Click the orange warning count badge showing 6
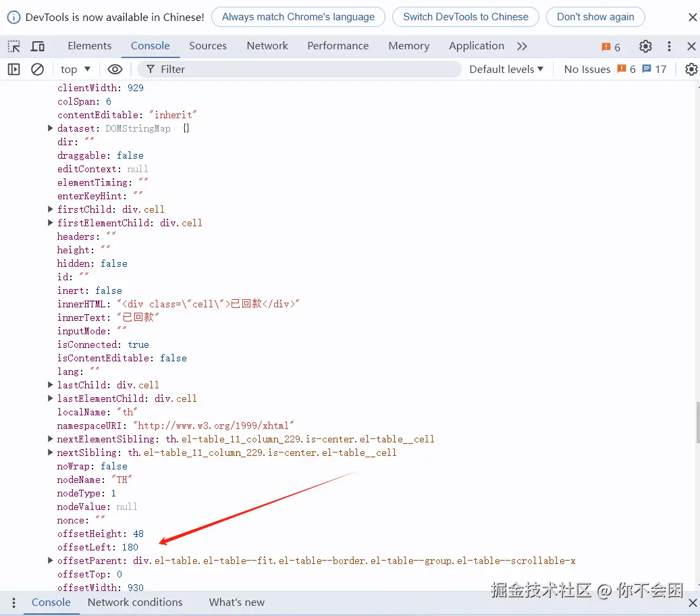 [611, 47]
